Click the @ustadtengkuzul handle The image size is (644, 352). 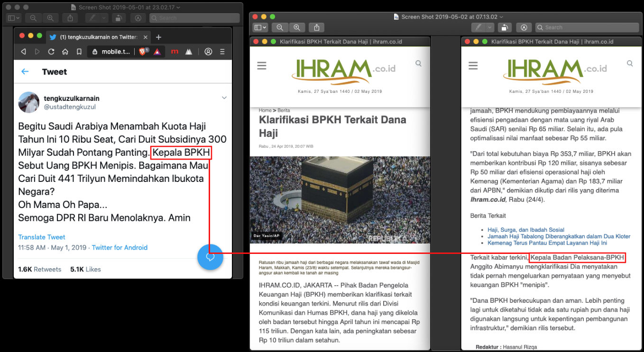tap(70, 107)
